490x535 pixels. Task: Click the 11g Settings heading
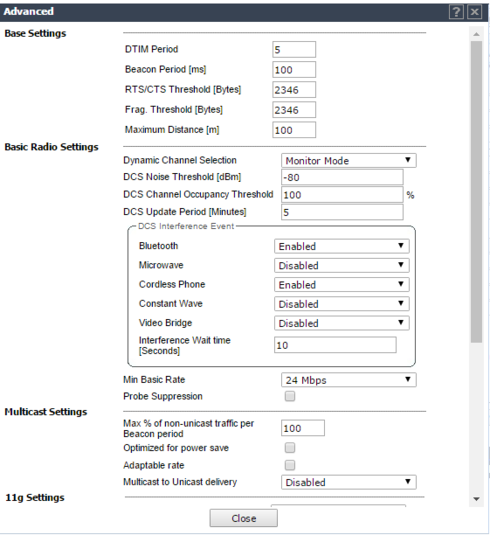(35, 498)
